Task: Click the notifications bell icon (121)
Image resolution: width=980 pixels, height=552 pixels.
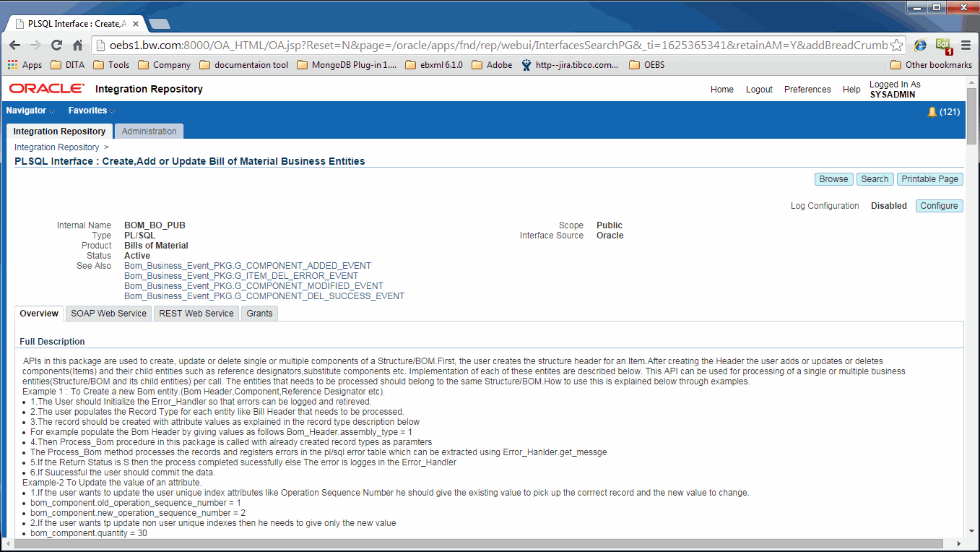Action: 932,112
